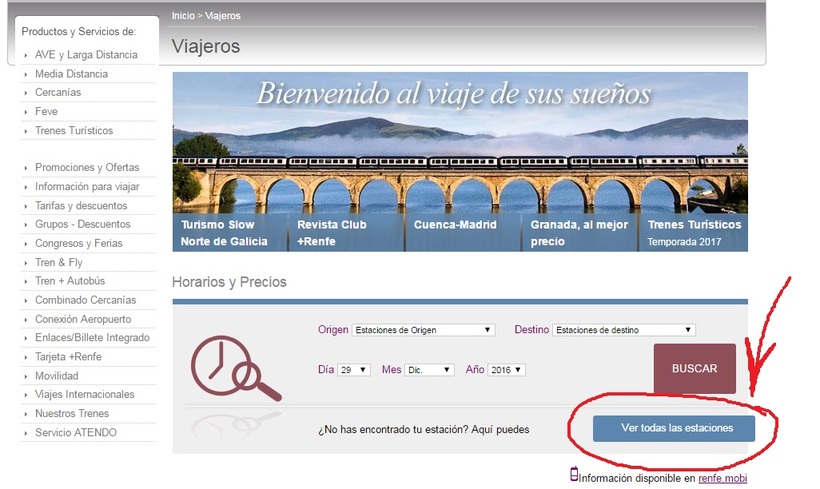
Task: Open Combinado Cercanías link
Action: click(85, 300)
